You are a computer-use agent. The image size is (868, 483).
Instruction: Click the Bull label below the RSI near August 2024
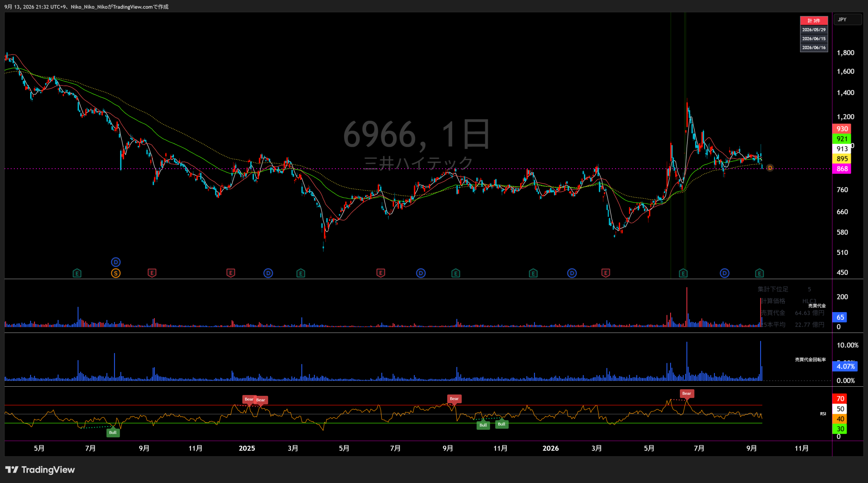113,432
